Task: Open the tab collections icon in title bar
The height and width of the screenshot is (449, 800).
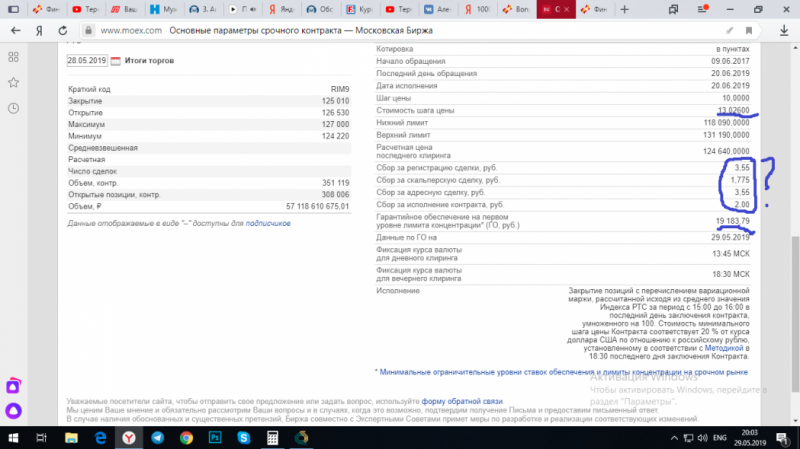Action: click(673, 9)
